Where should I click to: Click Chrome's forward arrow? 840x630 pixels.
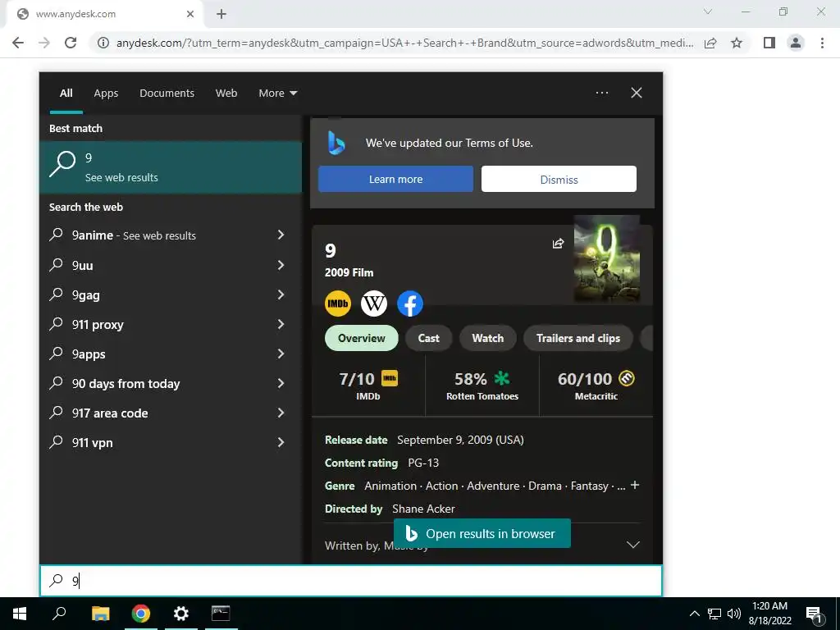click(44, 43)
